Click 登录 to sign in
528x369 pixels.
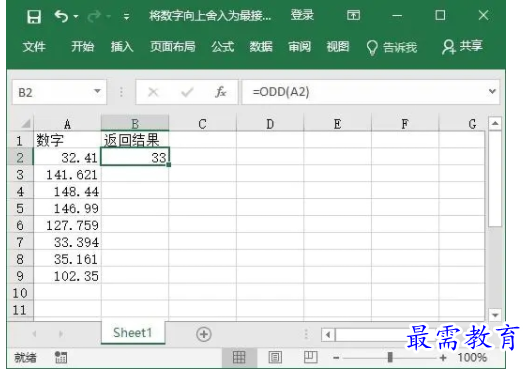[x=302, y=15]
